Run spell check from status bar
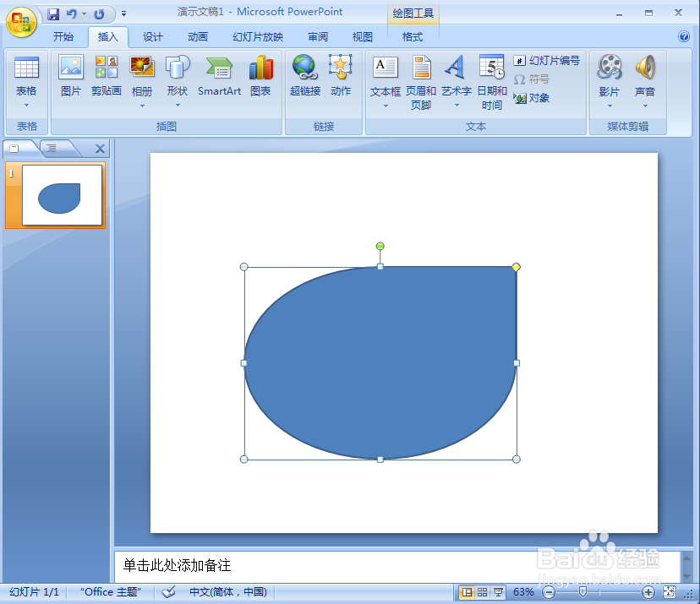700x604 pixels. [x=168, y=592]
